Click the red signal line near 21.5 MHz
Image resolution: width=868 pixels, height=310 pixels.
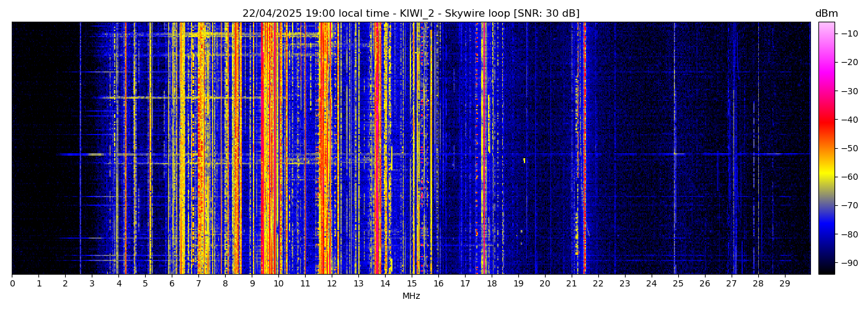(584, 149)
